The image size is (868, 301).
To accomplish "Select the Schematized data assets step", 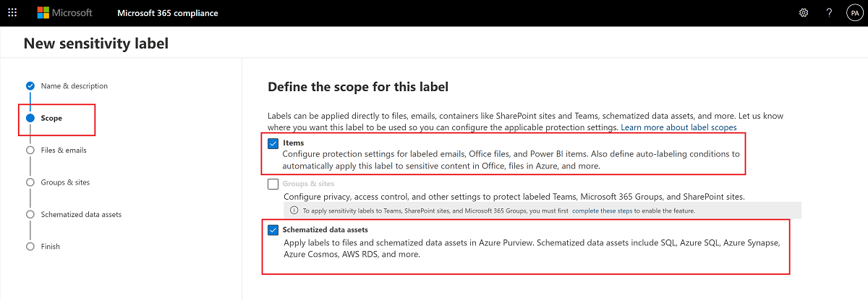I will coord(81,214).
